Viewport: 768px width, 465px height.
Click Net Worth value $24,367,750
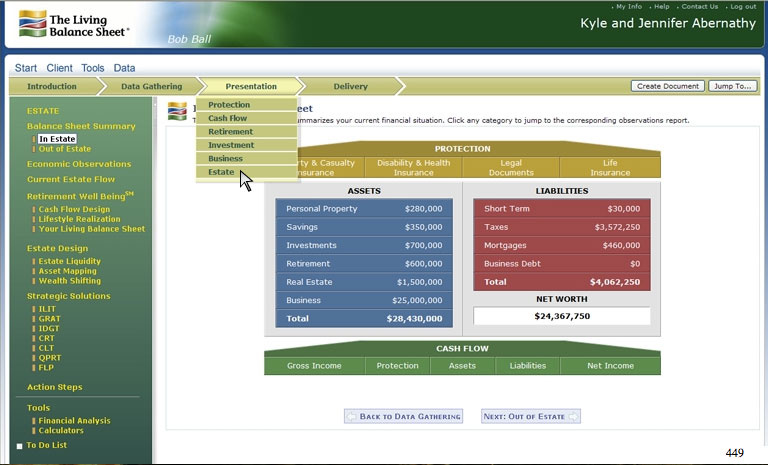pos(562,316)
